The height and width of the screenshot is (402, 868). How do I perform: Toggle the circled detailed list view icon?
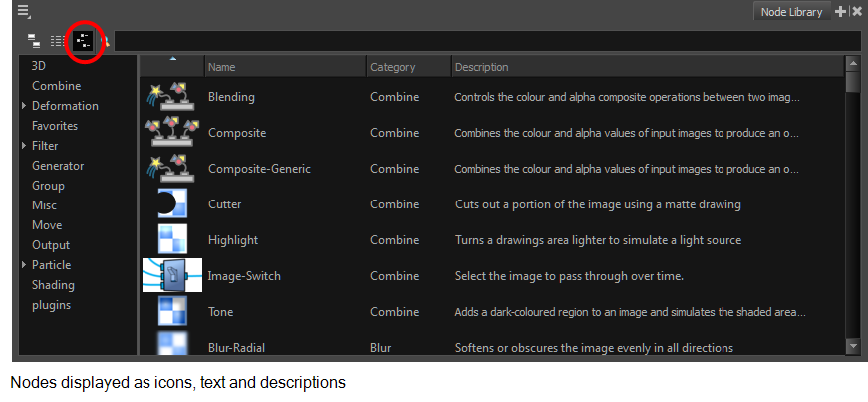pos(83,41)
